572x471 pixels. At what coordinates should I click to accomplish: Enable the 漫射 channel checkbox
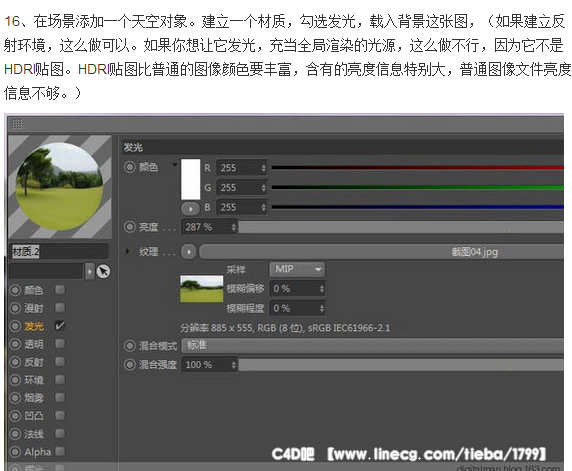point(60,308)
